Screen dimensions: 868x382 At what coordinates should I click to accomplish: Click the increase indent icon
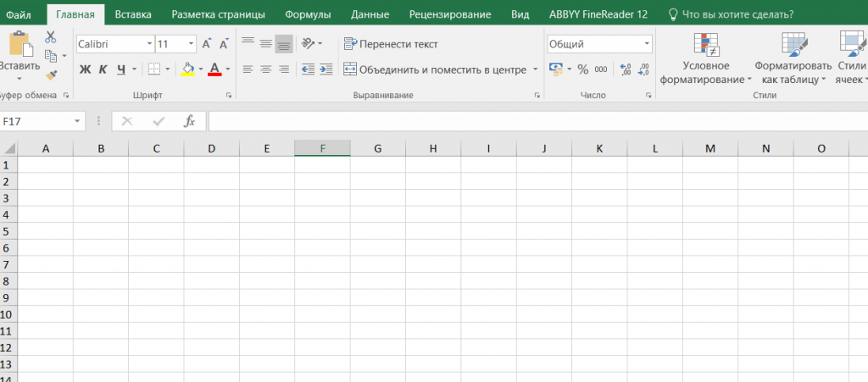(x=326, y=69)
